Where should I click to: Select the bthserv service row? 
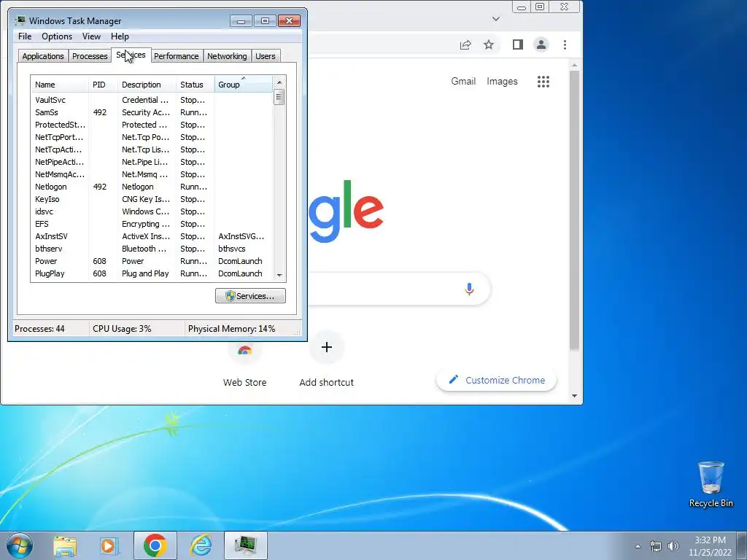tap(152, 249)
